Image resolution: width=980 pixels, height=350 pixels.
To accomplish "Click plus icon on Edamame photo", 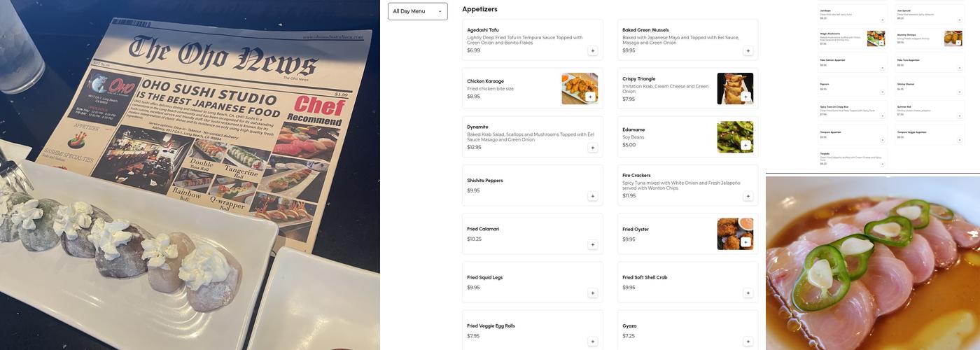I will 745,145.
